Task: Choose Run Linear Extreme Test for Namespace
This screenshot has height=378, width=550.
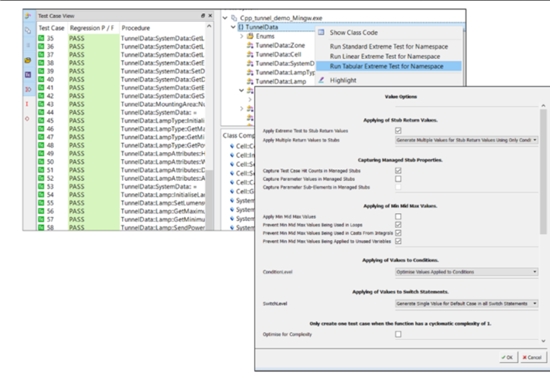Action: [385, 56]
